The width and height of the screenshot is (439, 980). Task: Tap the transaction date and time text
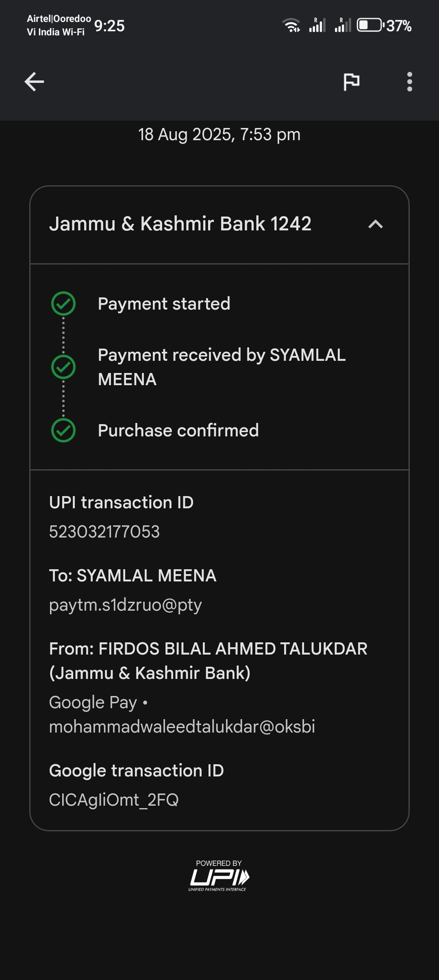(219, 134)
